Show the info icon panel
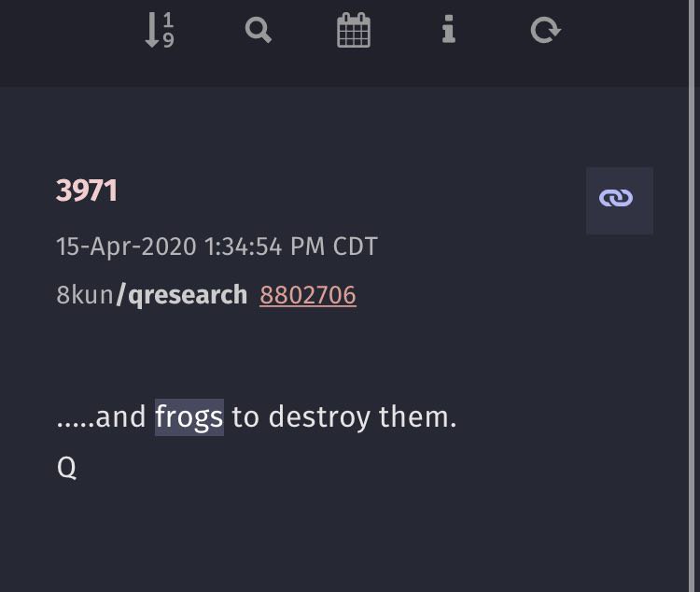The image size is (700, 592). 449,30
